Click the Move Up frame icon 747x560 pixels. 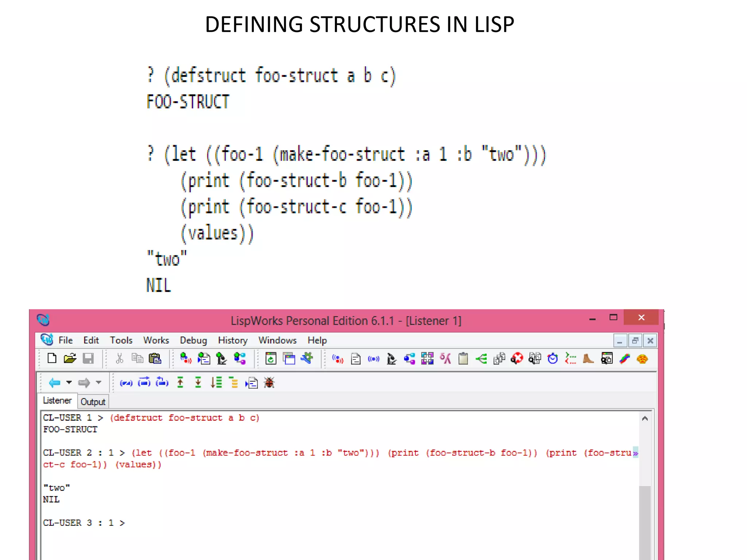pyautogui.click(x=180, y=383)
